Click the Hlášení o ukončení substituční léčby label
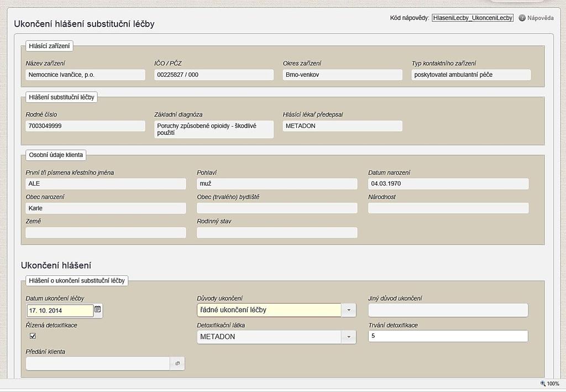This screenshot has height=392, width=566. [77, 280]
